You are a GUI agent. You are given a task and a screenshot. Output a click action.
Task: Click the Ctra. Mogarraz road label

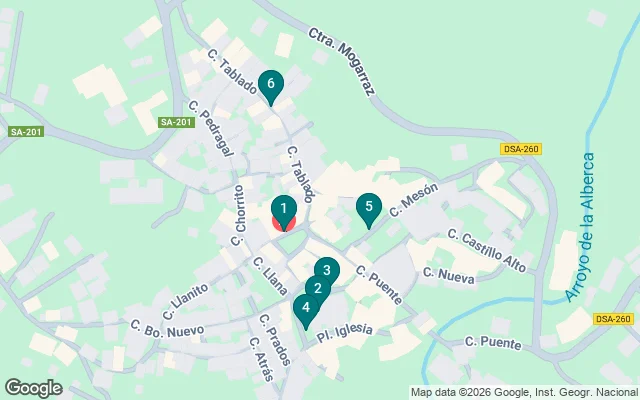click(x=341, y=62)
